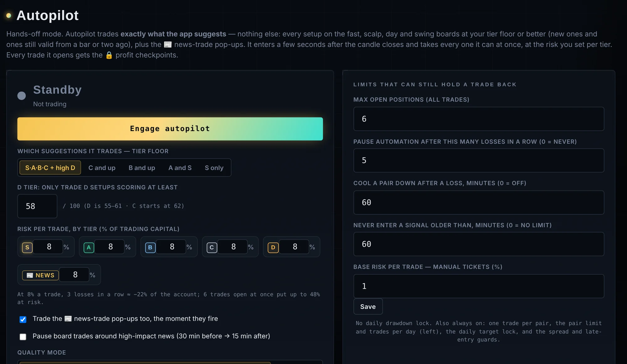Pick the A and S tier floor

180,168
